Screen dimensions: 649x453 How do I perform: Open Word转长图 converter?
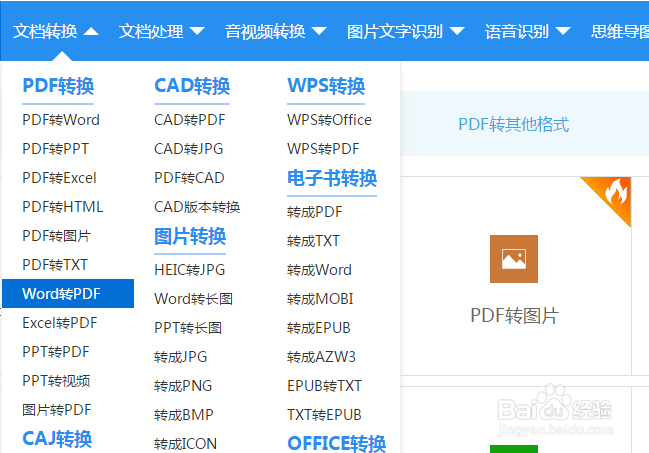193,299
